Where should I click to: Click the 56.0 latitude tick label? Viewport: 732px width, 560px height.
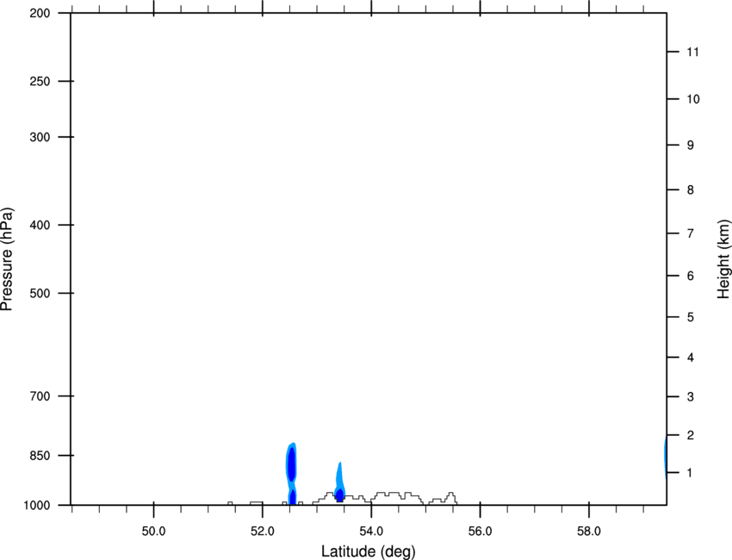[x=481, y=532]
